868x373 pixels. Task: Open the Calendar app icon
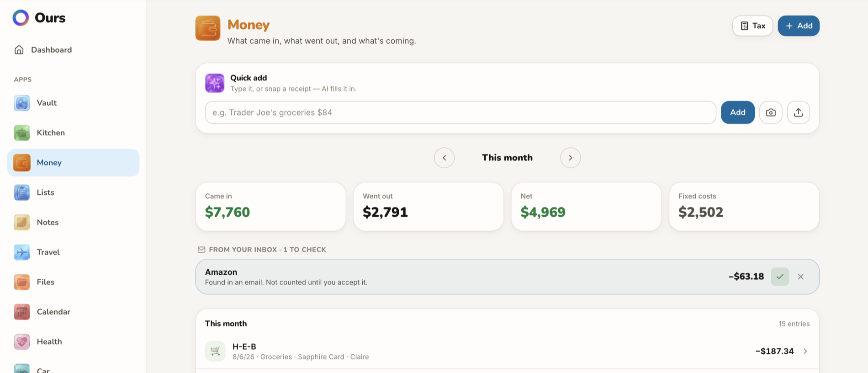pyautogui.click(x=22, y=312)
